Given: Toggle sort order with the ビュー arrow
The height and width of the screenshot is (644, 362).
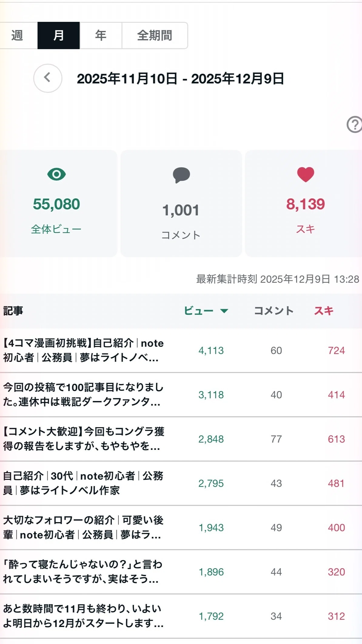Looking at the screenshot, I should click(x=224, y=311).
